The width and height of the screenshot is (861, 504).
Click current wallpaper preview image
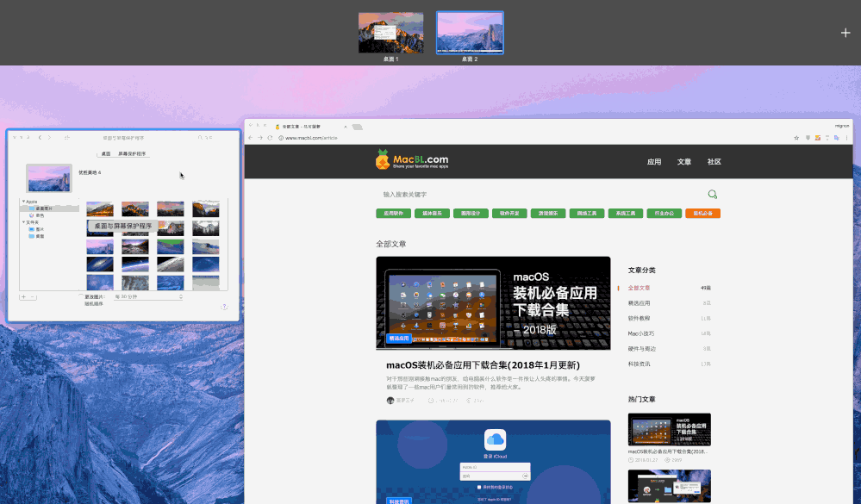49,178
